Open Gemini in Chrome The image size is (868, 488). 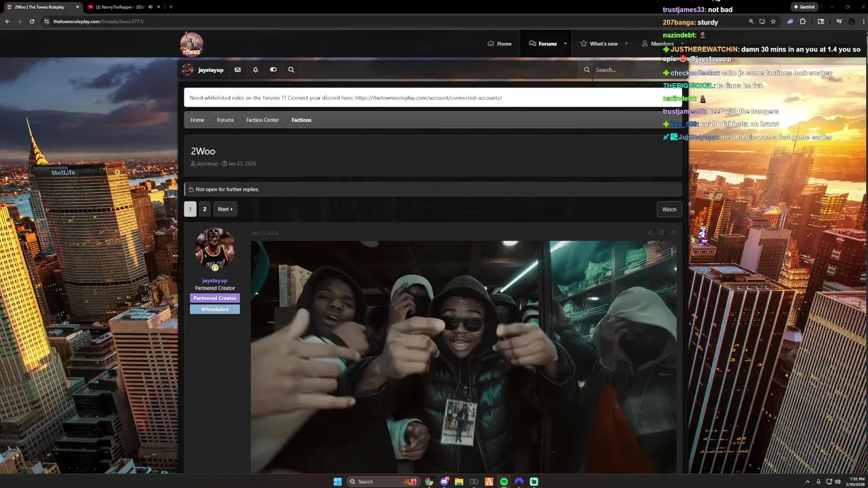[x=804, y=7]
